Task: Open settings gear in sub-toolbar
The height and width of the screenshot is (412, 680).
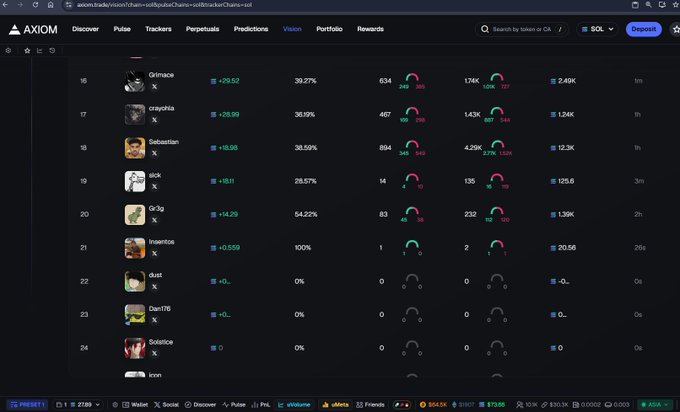Action: [8, 51]
